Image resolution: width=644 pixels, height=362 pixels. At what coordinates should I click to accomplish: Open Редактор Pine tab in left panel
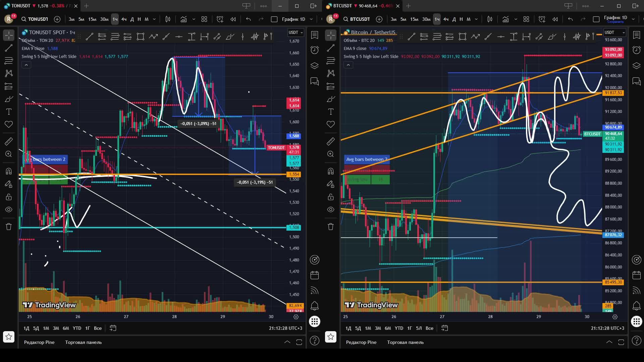pos(39,342)
